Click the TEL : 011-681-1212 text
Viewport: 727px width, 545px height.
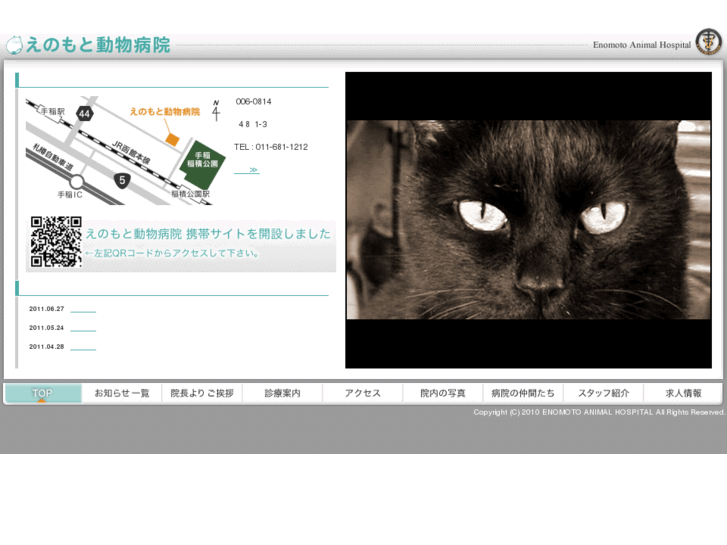click(271, 147)
